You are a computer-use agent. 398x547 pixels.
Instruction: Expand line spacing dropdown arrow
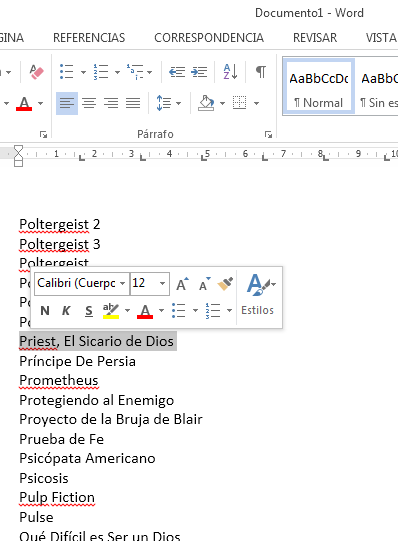point(179,103)
